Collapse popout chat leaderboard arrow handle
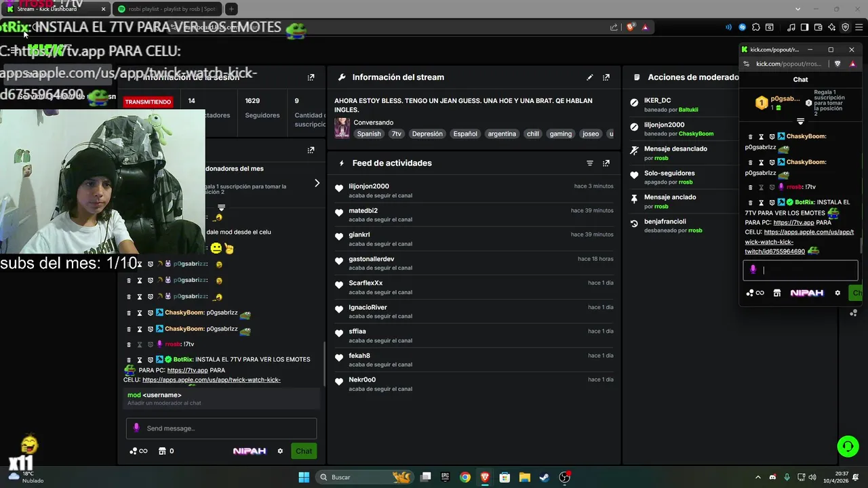The width and height of the screenshot is (868, 488). [800, 122]
